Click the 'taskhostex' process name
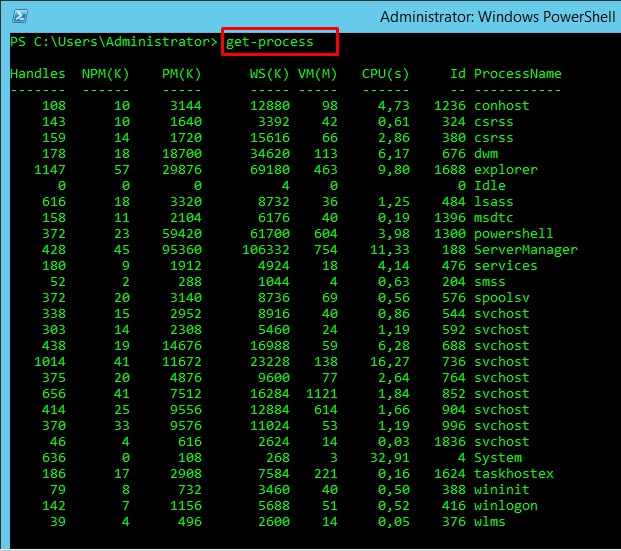This screenshot has width=621, height=551. tap(513, 474)
